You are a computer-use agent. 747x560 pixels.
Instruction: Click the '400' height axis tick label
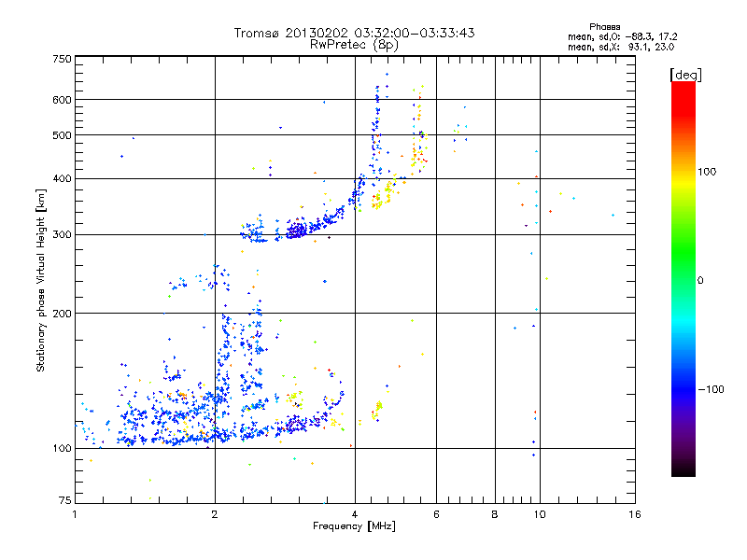[62, 179]
